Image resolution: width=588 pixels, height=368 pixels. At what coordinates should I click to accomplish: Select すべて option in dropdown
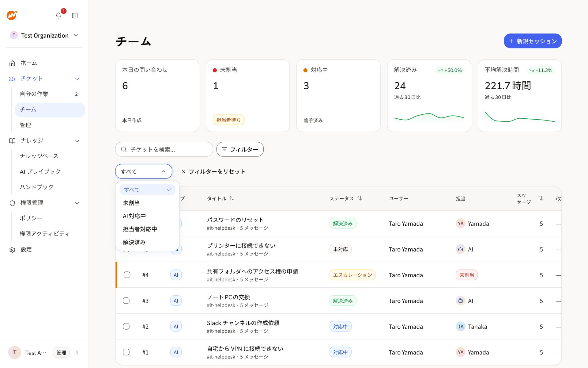[147, 190]
